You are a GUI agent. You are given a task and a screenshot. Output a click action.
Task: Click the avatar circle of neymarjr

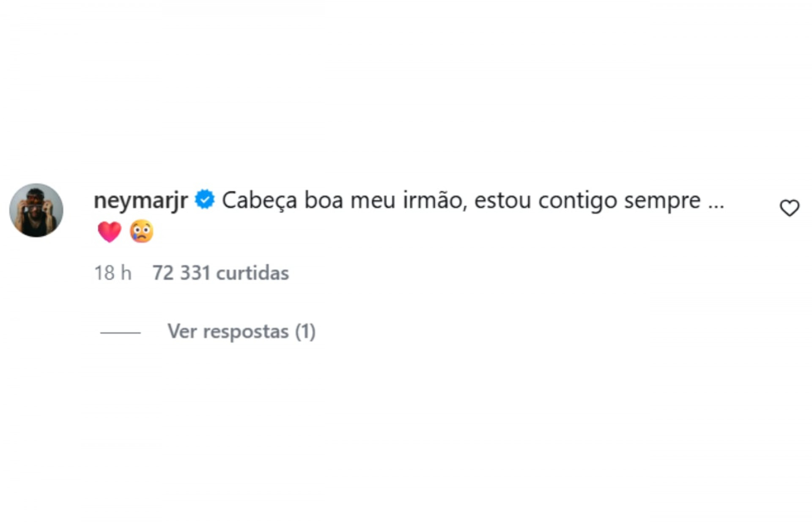pyautogui.click(x=36, y=210)
